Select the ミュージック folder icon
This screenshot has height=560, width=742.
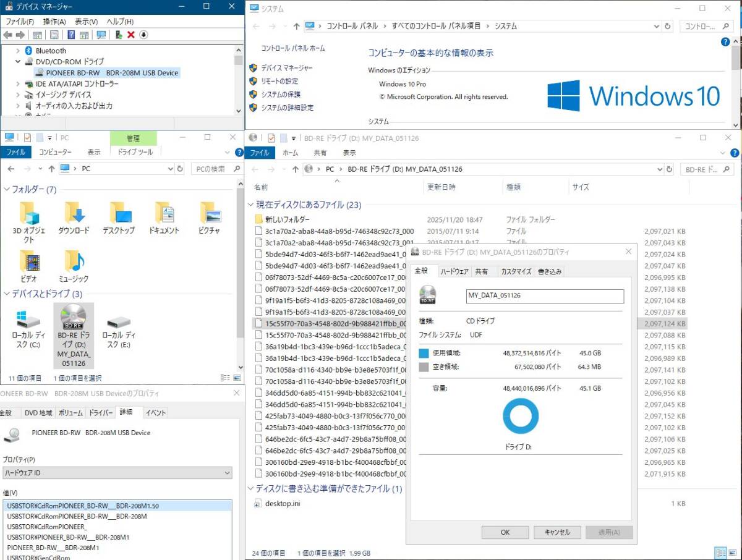coord(74,266)
